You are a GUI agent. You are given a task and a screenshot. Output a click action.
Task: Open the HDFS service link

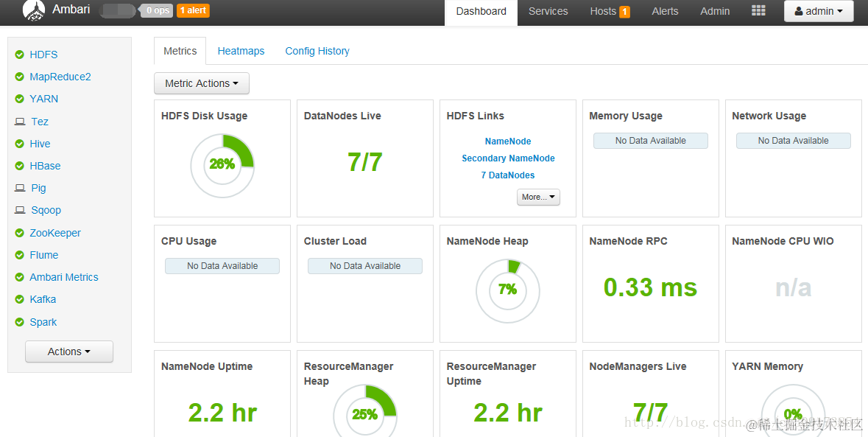43,55
